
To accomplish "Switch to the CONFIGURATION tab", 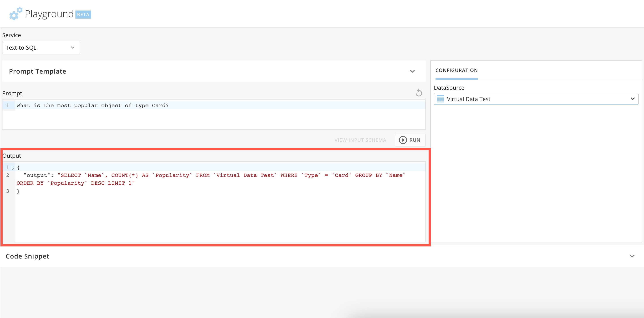I will pyautogui.click(x=456, y=70).
